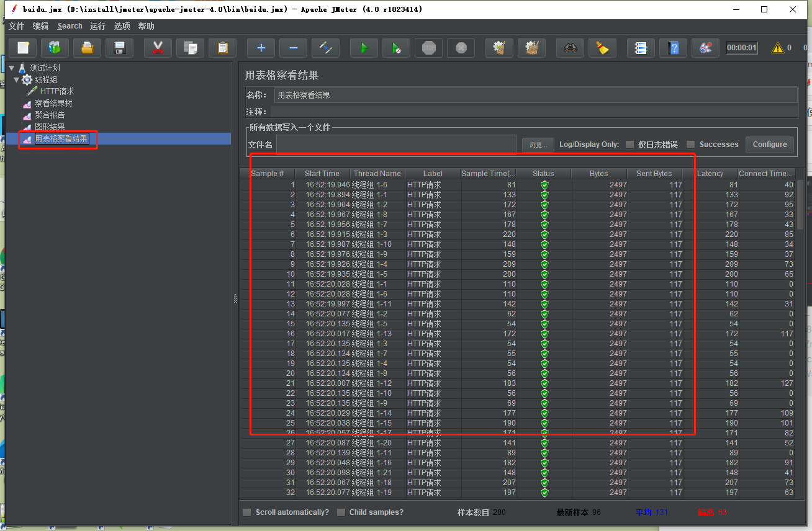Click the Open file folder icon
This screenshot has width=812, height=531.
point(88,48)
